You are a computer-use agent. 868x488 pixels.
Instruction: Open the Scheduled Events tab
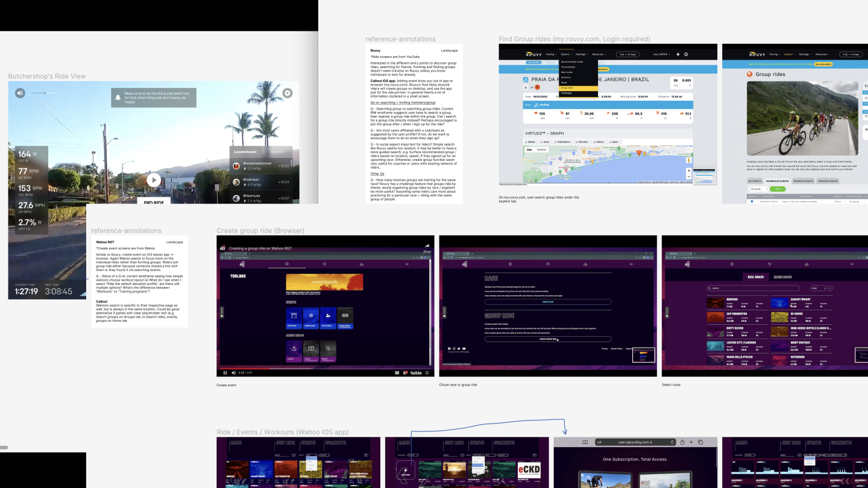(x=777, y=181)
